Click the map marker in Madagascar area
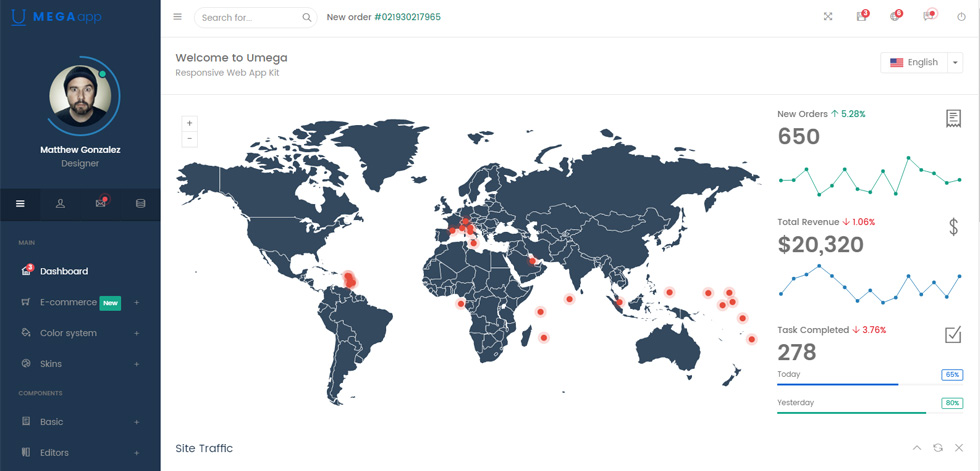The width and height of the screenshot is (980, 471). [544, 337]
